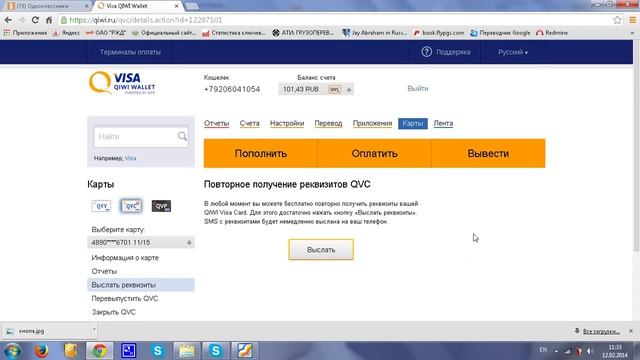This screenshot has width=640, height=360.
Task: Open the Отчеты tab
Action: (x=216, y=123)
